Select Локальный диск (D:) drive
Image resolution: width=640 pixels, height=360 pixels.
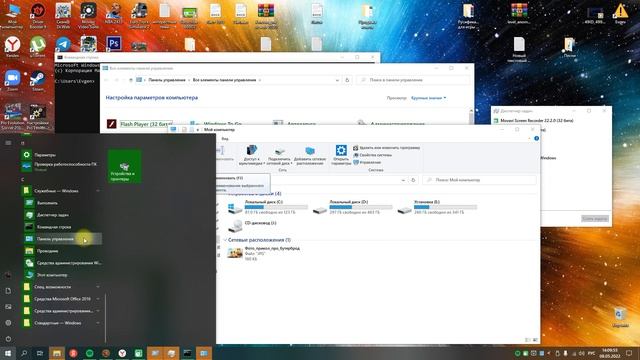click(352, 207)
